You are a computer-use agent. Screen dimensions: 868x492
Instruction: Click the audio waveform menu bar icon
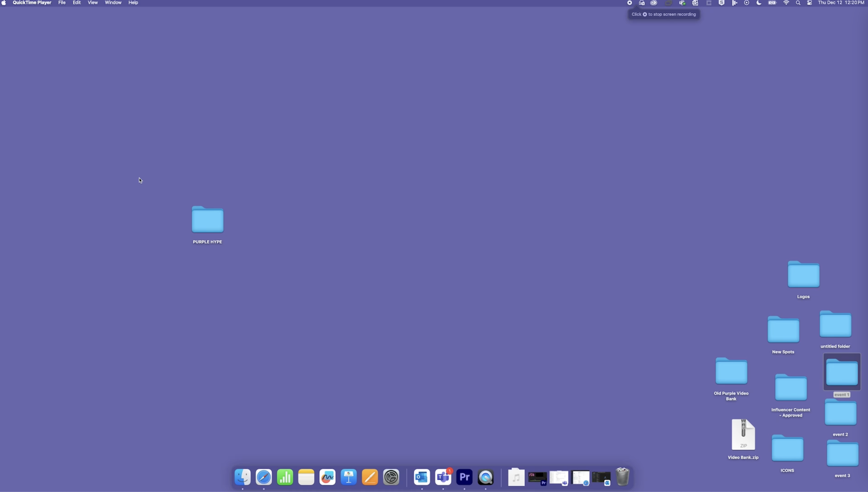[x=734, y=3]
